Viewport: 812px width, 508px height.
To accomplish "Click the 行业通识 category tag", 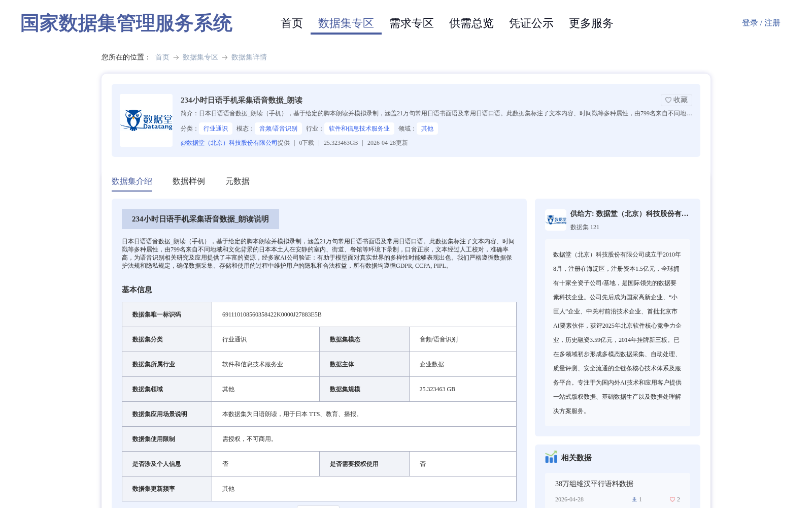I will (216, 129).
